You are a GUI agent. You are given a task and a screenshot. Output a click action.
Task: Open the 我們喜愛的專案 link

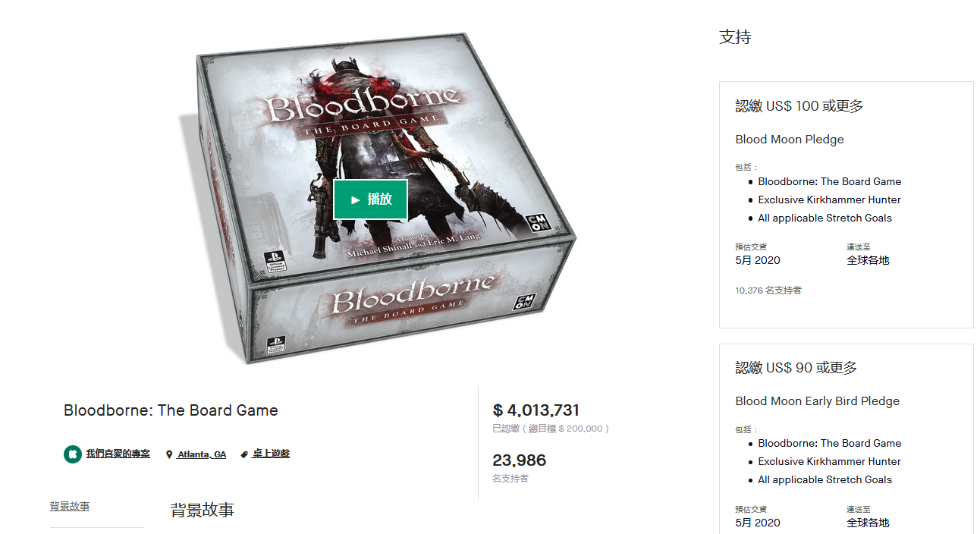click(x=118, y=454)
